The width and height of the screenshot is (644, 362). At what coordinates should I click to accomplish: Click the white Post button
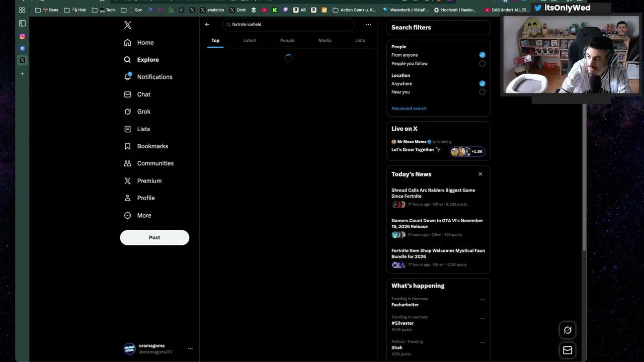(154, 238)
